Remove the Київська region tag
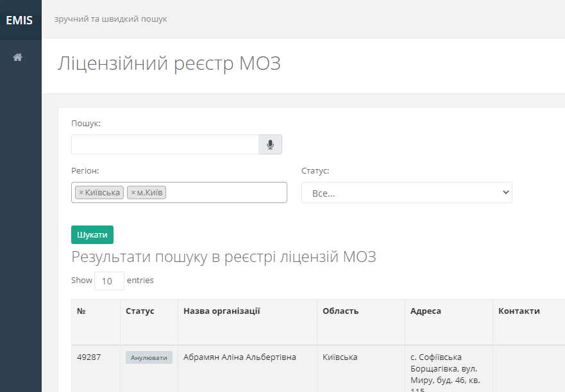This screenshot has height=392, width=565. [81, 193]
